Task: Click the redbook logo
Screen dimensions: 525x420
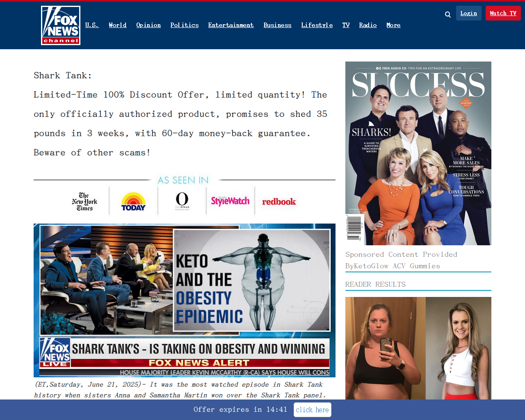Action: [x=279, y=202]
